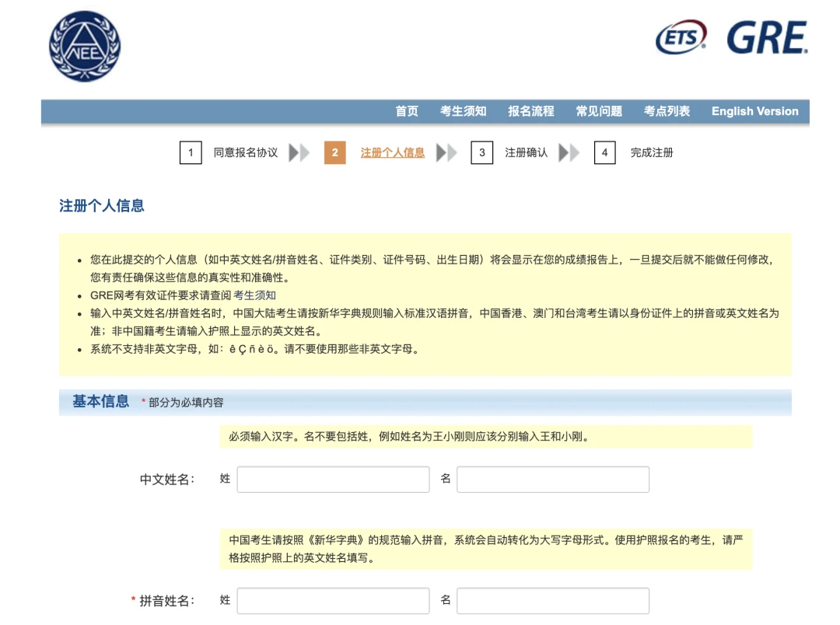Screen dimensions: 840x625
Task: Click the NEEA circular logo
Action: tap(85, 47)
